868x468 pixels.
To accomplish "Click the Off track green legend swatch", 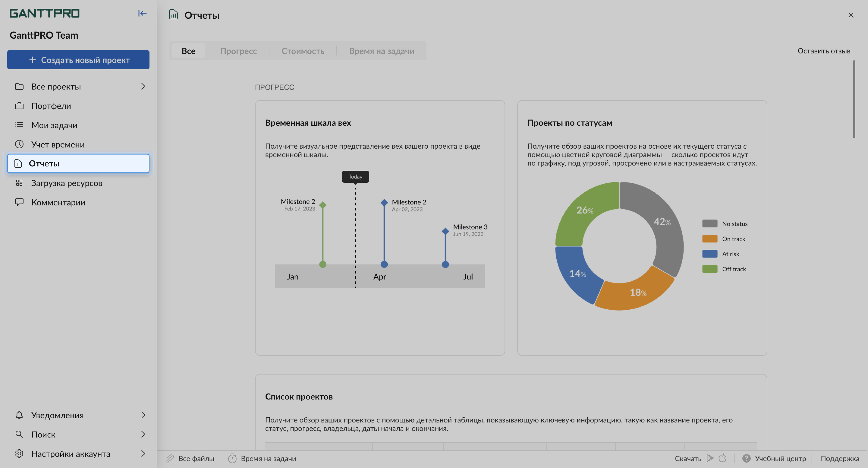I will tap(710, 269).
